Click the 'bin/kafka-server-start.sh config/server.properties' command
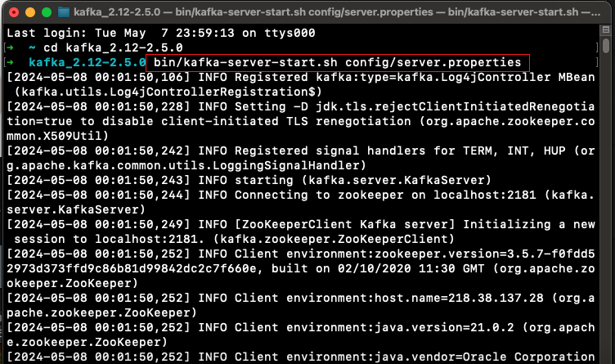The image size is (615, 364). tap(337, 62)
